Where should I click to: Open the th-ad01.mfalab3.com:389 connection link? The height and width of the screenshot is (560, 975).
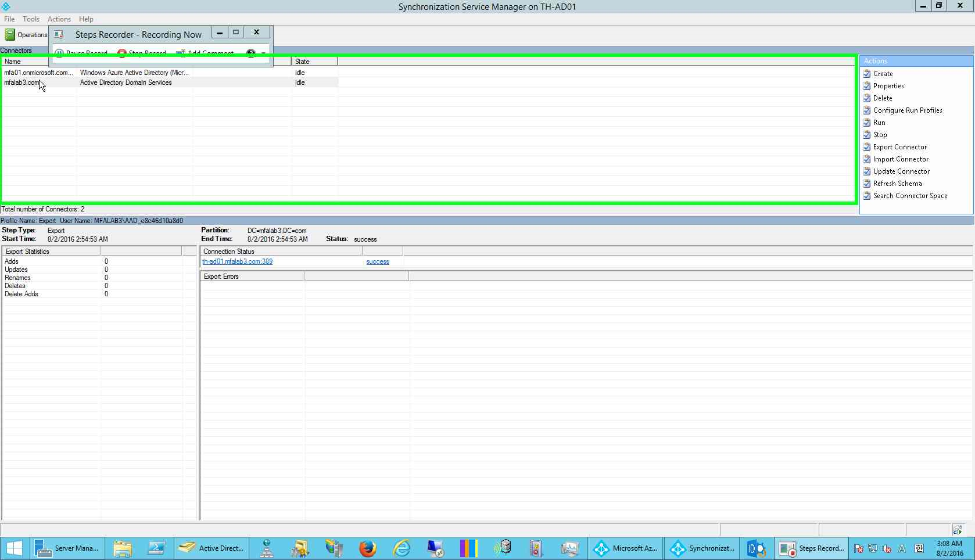pyautogui.click(x=237, y=261)
